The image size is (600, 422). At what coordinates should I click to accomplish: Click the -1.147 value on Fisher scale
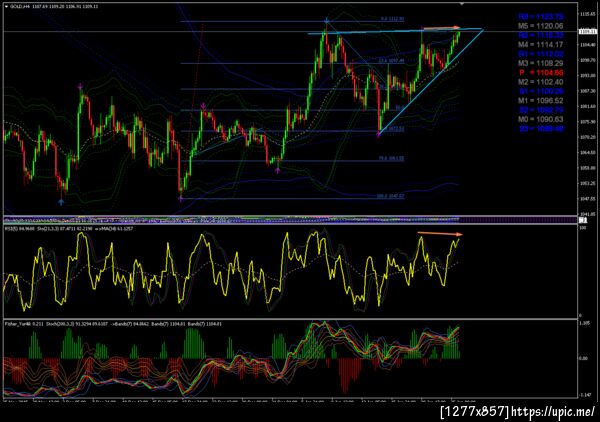pos(585,395)
